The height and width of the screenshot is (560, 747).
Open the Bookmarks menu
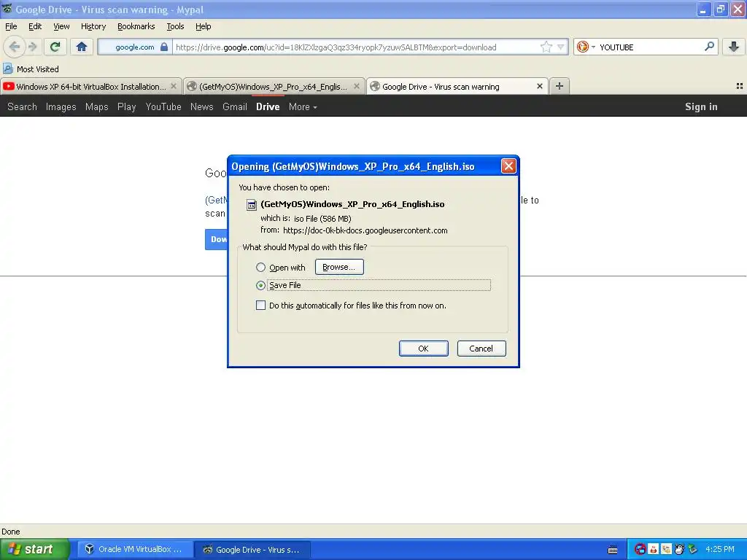(136, 26)
